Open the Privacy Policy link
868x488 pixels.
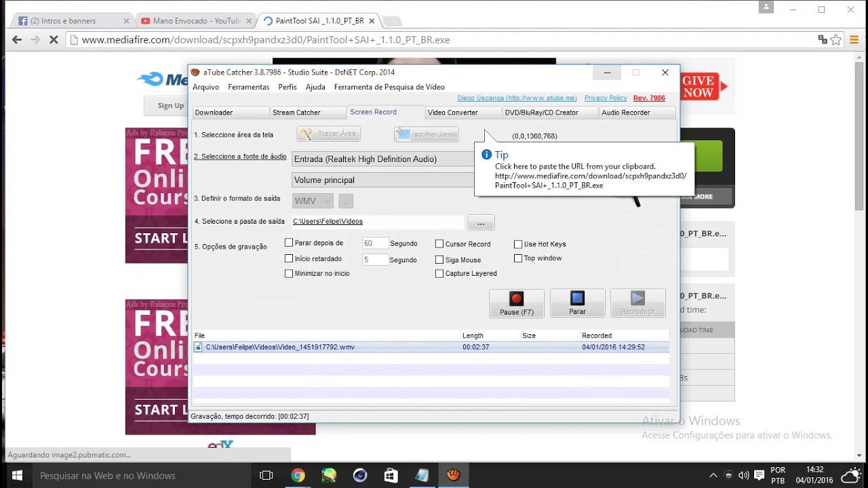point(606,98)
